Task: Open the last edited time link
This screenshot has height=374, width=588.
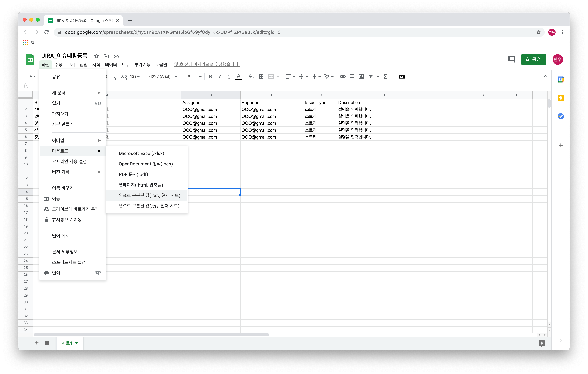Action: 207,65
